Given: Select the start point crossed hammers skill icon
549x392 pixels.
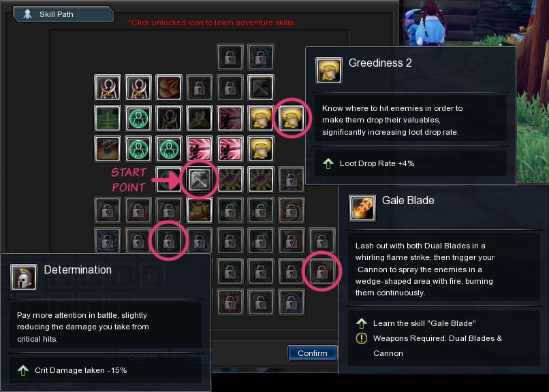Looking at the screenshot, I should coord(200,180).
